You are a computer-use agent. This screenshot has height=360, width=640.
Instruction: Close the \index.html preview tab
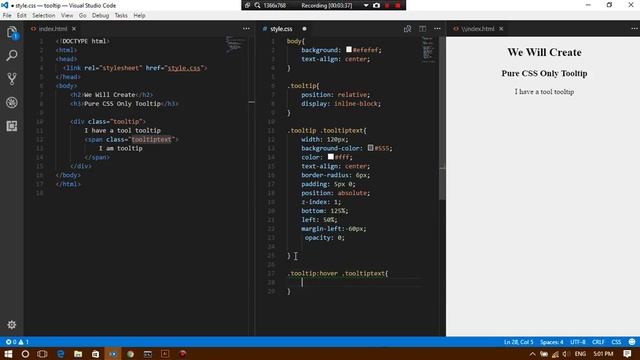501,29
